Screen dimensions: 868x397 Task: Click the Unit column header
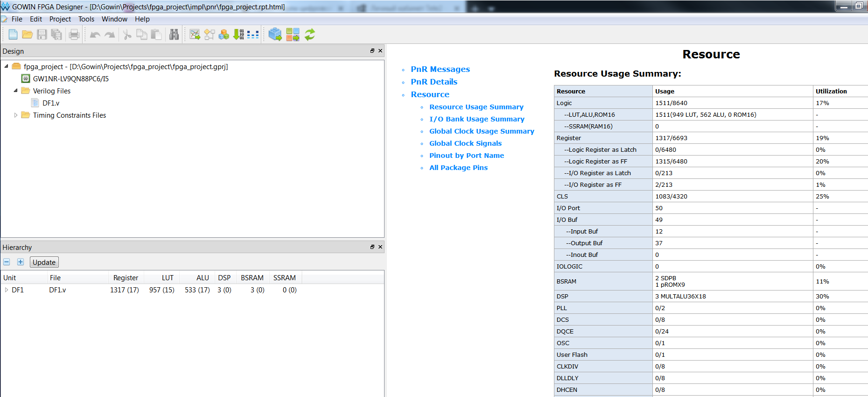point(24,277)
